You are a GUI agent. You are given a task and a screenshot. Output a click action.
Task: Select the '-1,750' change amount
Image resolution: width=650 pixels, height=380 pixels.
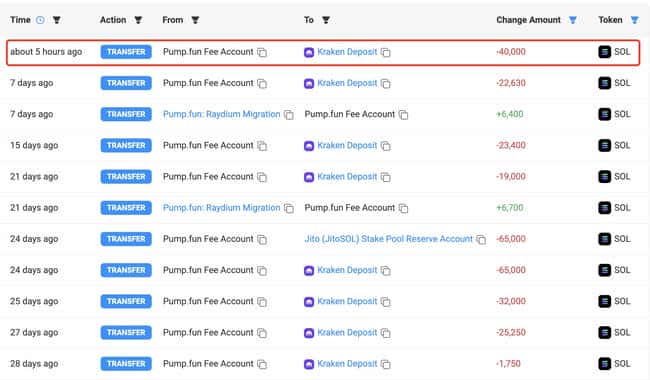point(508,363)
